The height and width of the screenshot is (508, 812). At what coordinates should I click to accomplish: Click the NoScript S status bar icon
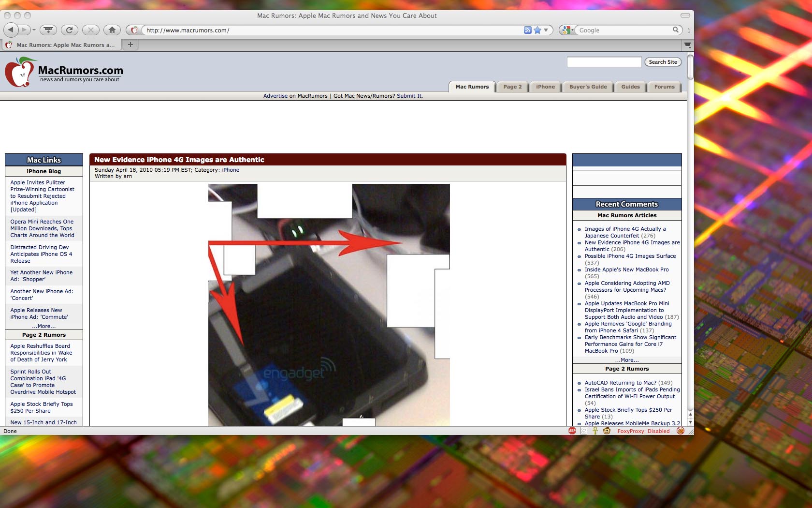pyautogui.click(x=584, y=431)
